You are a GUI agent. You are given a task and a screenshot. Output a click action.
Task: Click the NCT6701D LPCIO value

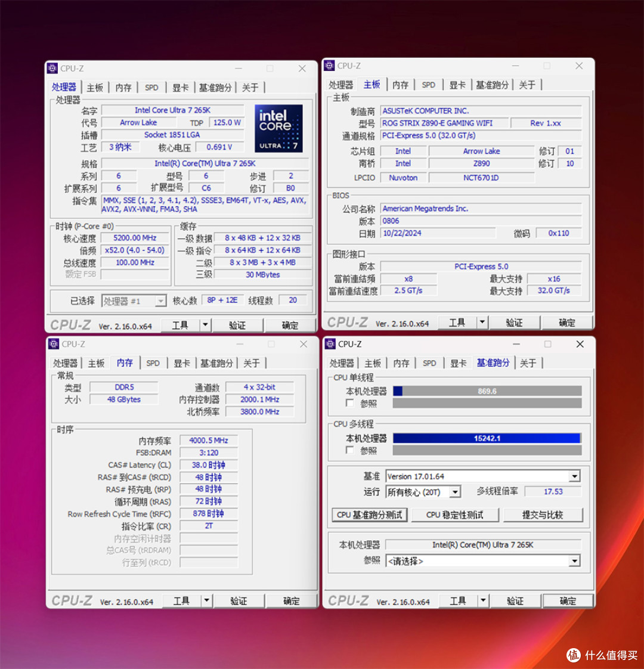pos(481,178)
